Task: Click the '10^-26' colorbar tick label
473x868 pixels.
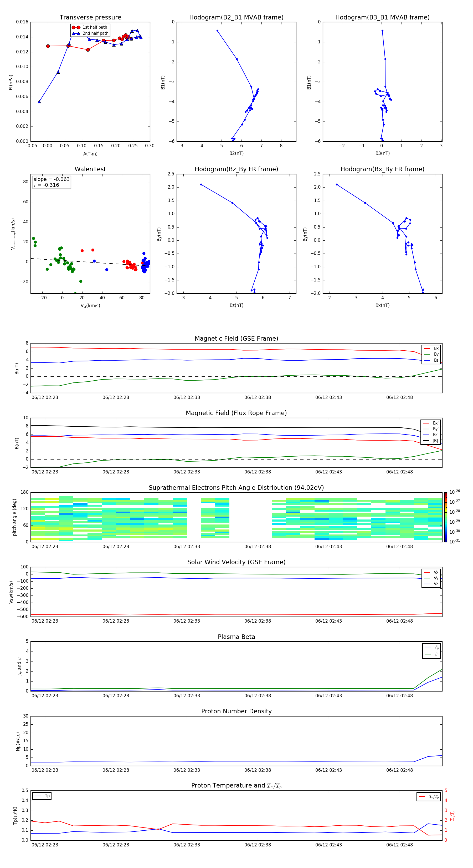Action: point(455,492)
